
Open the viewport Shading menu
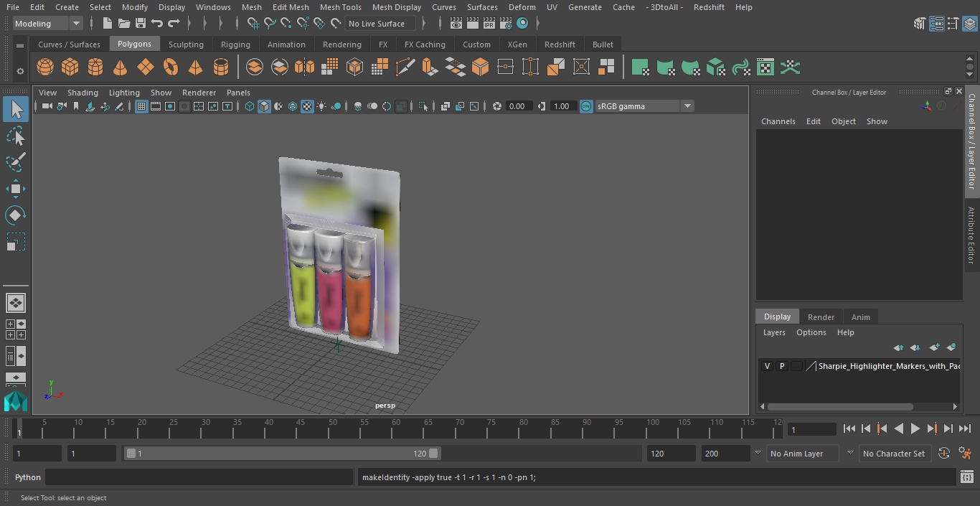click(83, 93)
